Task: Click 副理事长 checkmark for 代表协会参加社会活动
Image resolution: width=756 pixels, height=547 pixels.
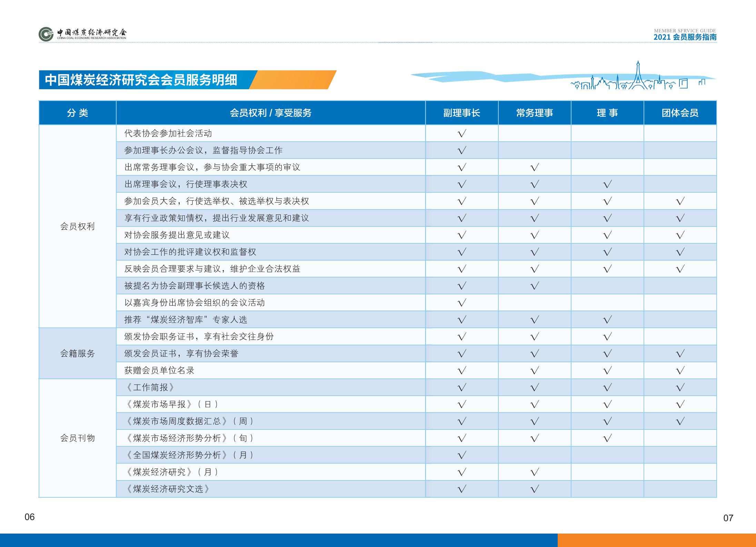Action: [x=462, y=133]
